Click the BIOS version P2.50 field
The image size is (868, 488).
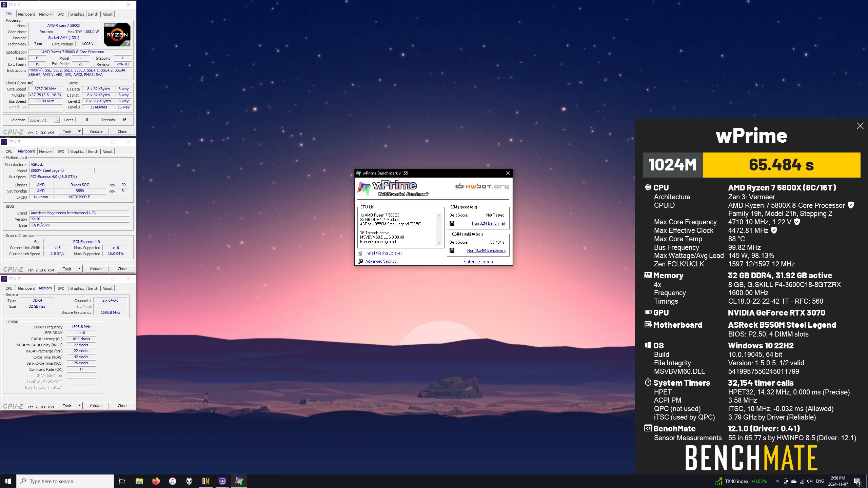tap(79, 219)
